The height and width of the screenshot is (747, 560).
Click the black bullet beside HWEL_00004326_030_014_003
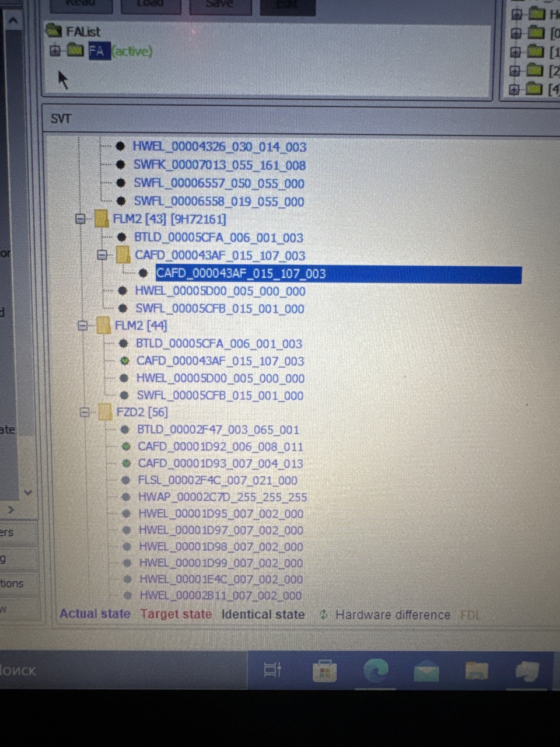click(121, 146)
